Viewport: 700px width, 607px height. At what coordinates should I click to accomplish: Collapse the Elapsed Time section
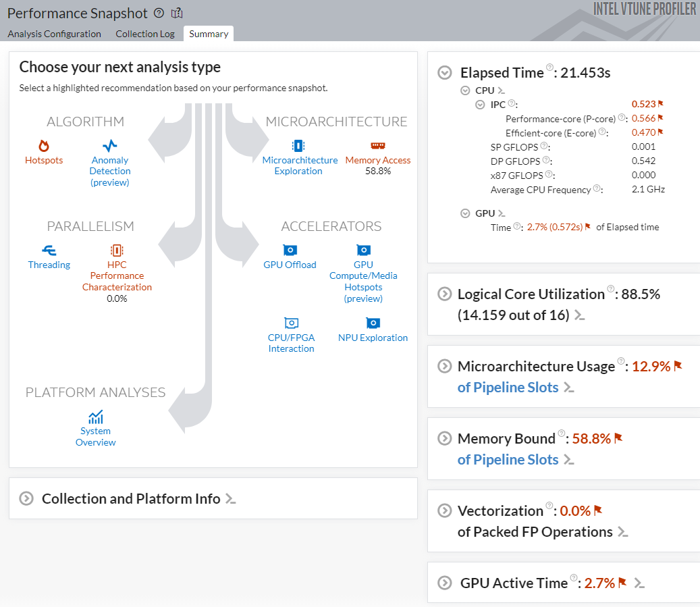(x=444, y=73)
